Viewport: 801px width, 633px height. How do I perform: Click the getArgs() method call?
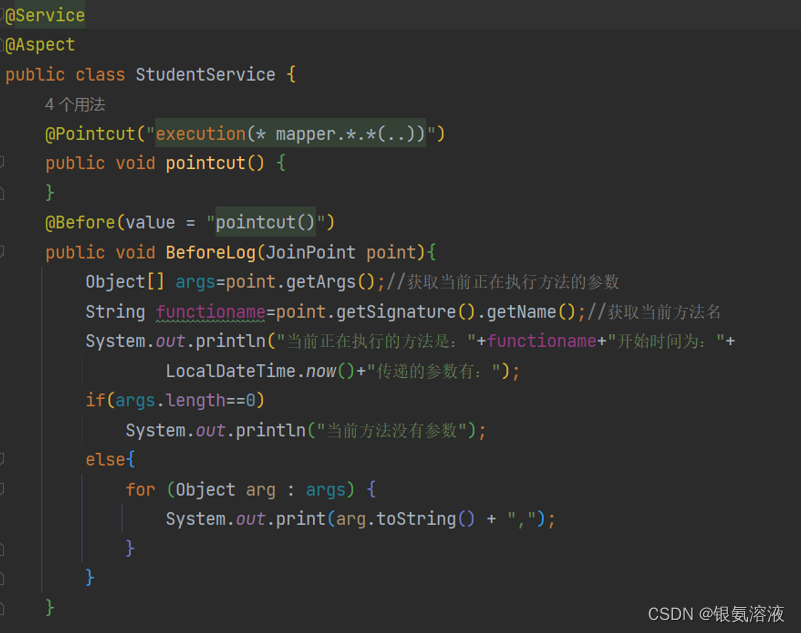click(x=330, y=282)
